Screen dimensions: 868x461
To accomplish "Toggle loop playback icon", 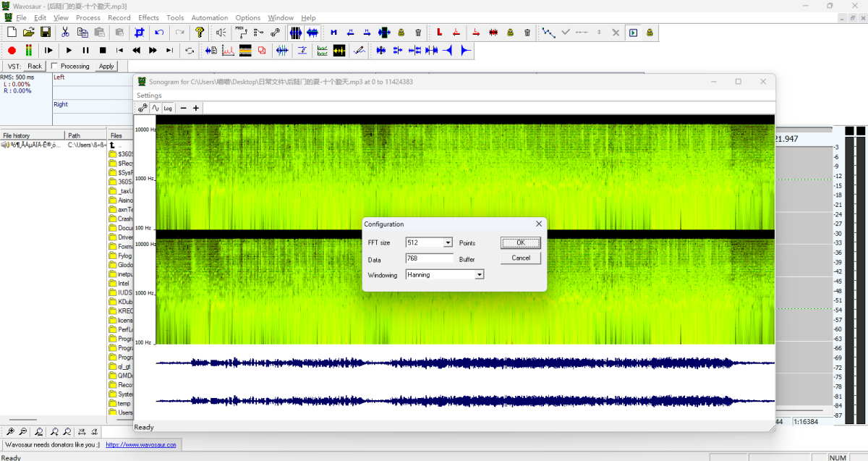I will 190,51.
